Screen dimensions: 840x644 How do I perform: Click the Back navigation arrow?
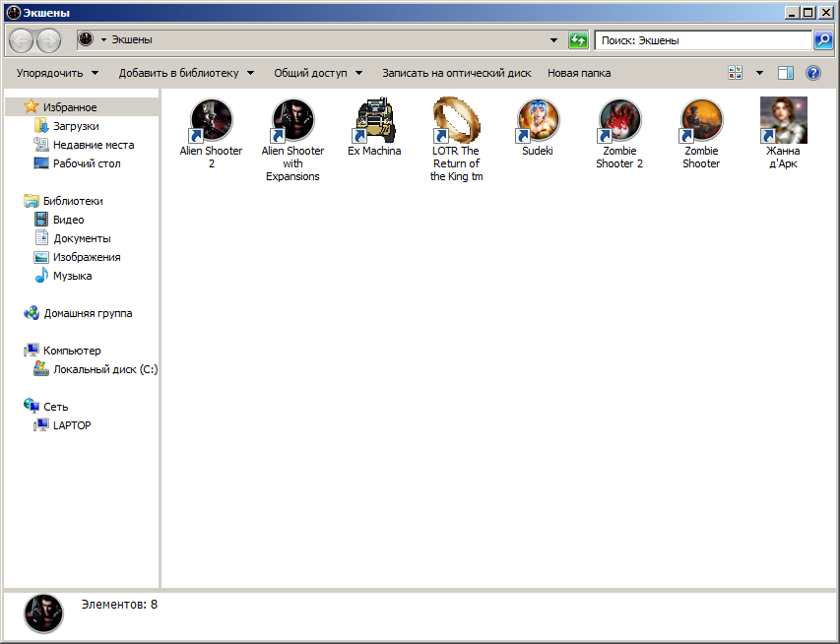pyautogui.click(x=22, y=40)
